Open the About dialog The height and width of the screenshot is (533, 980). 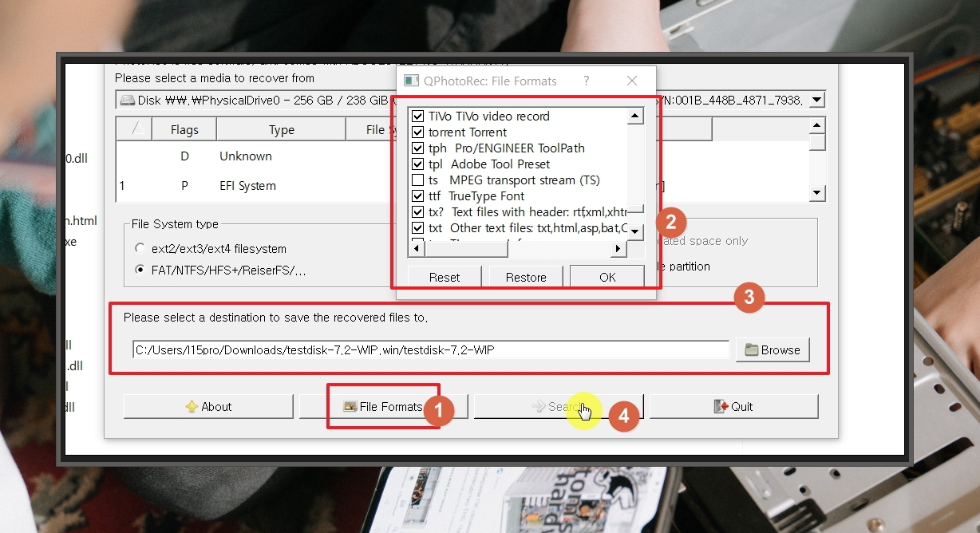pyautogui.click(x=208, y=407)
